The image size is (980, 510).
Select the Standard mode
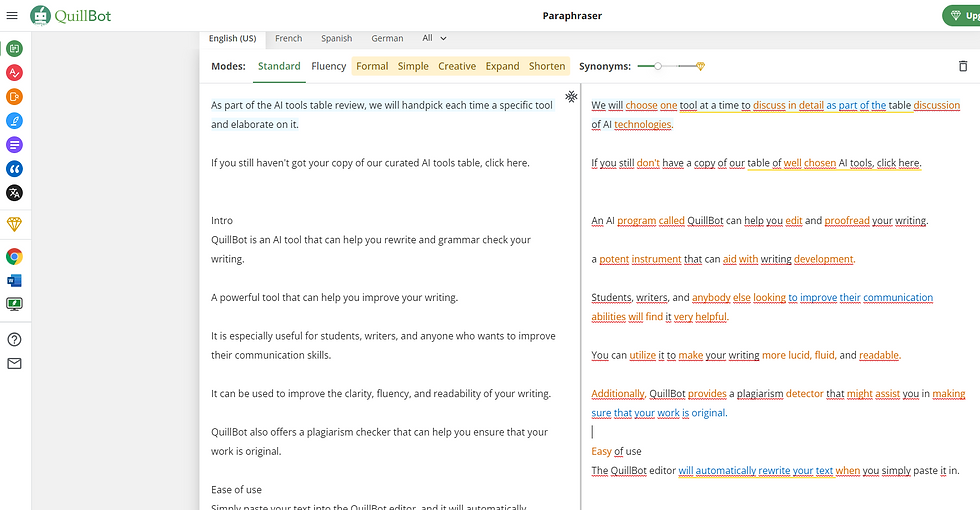click(279, 66)
